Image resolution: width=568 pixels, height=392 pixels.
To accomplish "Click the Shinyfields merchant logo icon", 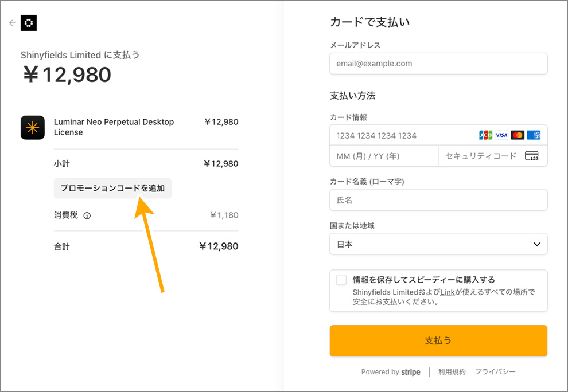I will point(29,23).
